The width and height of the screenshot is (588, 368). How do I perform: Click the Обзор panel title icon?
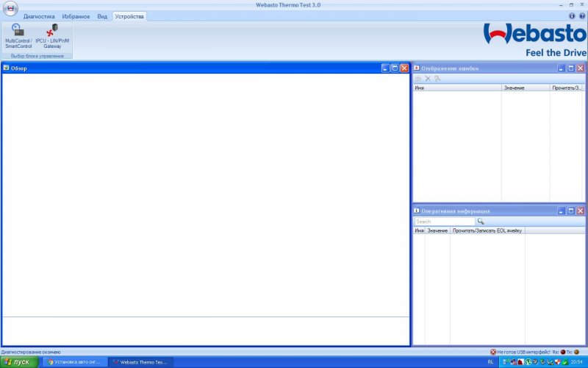6,68
